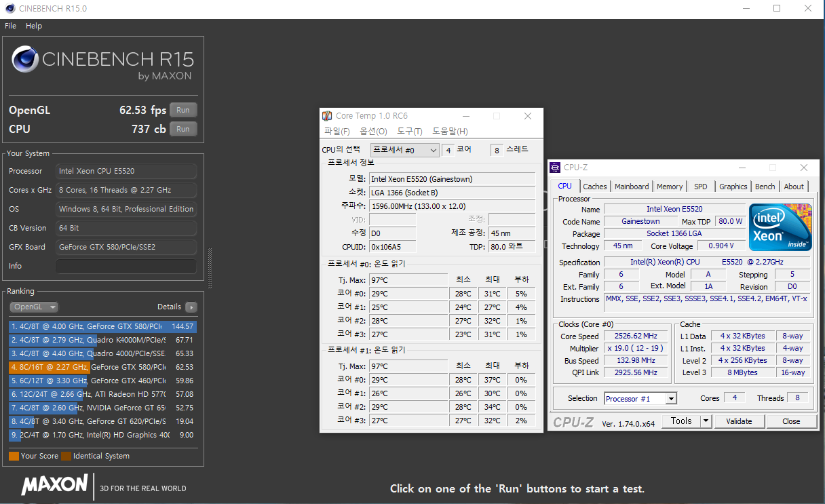Click the CPU-Z title bar chip icon
825x504 pixels.
[x=555, y=168]
